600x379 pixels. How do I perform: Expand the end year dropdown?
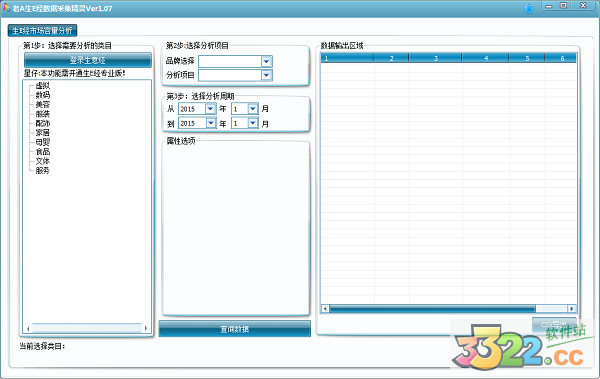pyautogui.click(x=210, y=123)
